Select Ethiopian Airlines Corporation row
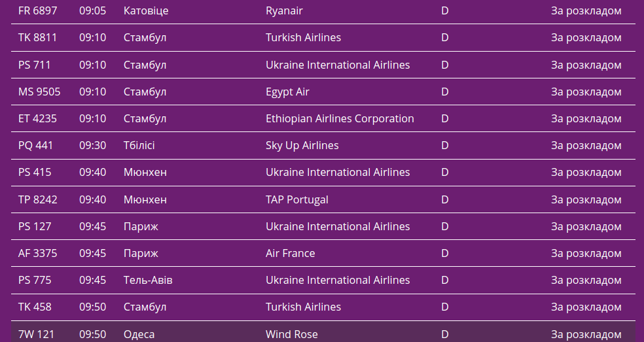This screenshot has width=644, height=342. click(340, 118)
